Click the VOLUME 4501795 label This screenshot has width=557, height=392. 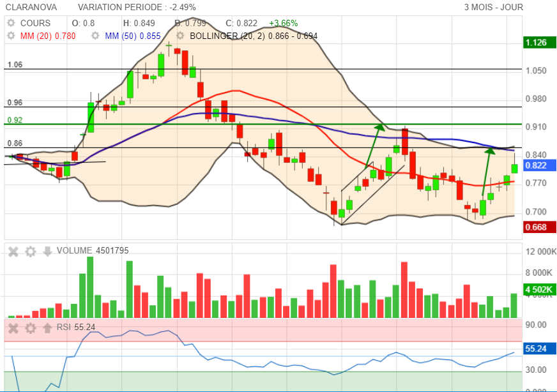tap(93, 251)
